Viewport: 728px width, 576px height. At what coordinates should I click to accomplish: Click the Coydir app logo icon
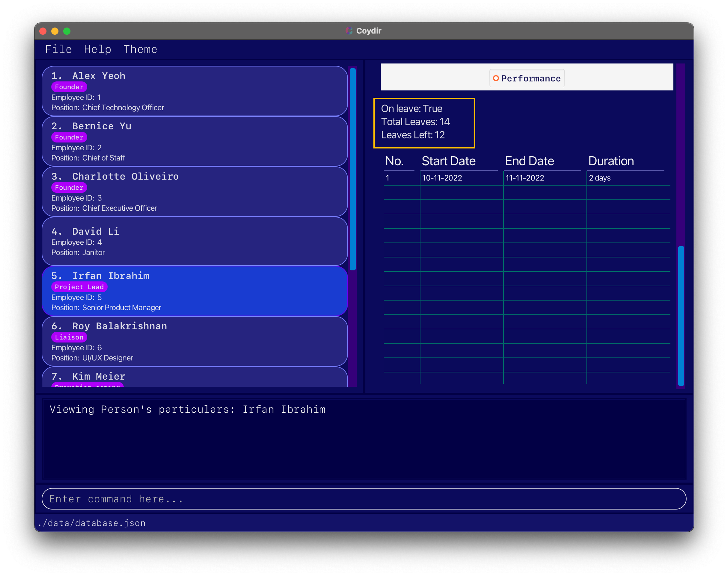coord(349,31)
